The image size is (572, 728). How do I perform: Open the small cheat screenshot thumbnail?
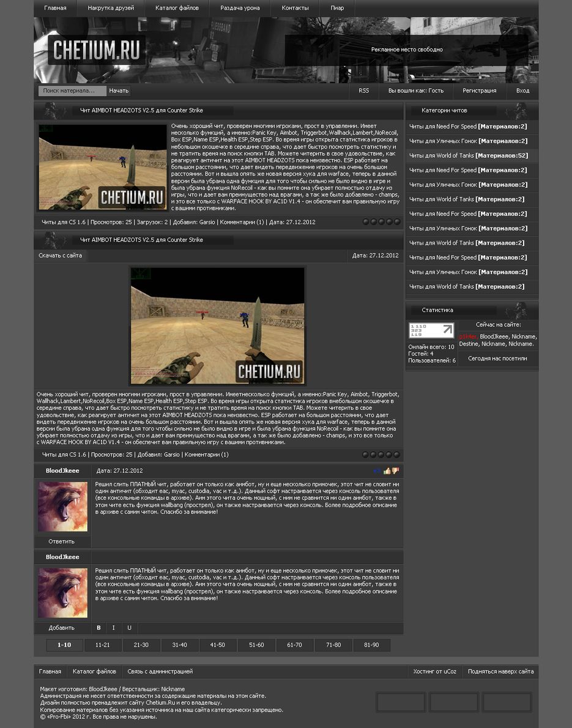(103, 167)
